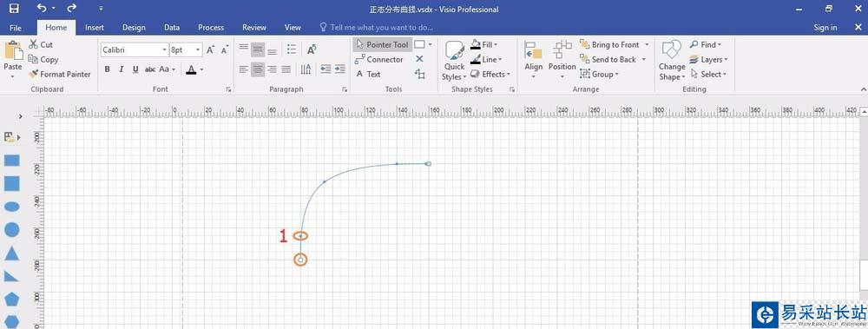This screenshot has height=329, width=868.
Task: Toggle bold formatting
Action: [x=108, y=69]
